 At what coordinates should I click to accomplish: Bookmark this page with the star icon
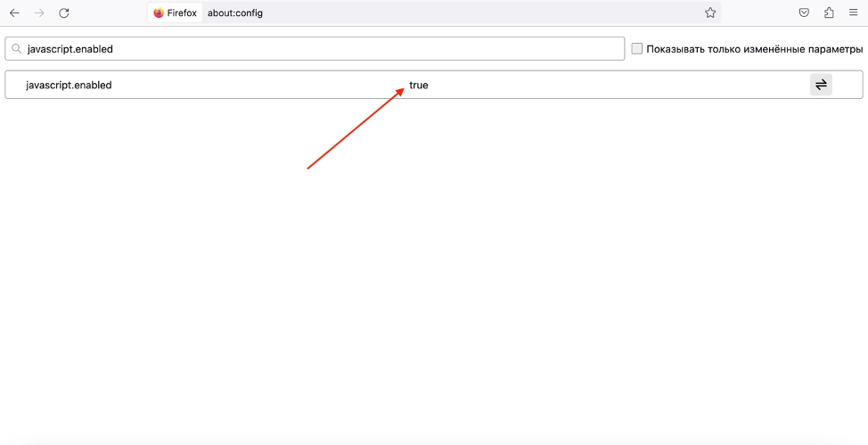pyautogui.click(x=710, y=12)
